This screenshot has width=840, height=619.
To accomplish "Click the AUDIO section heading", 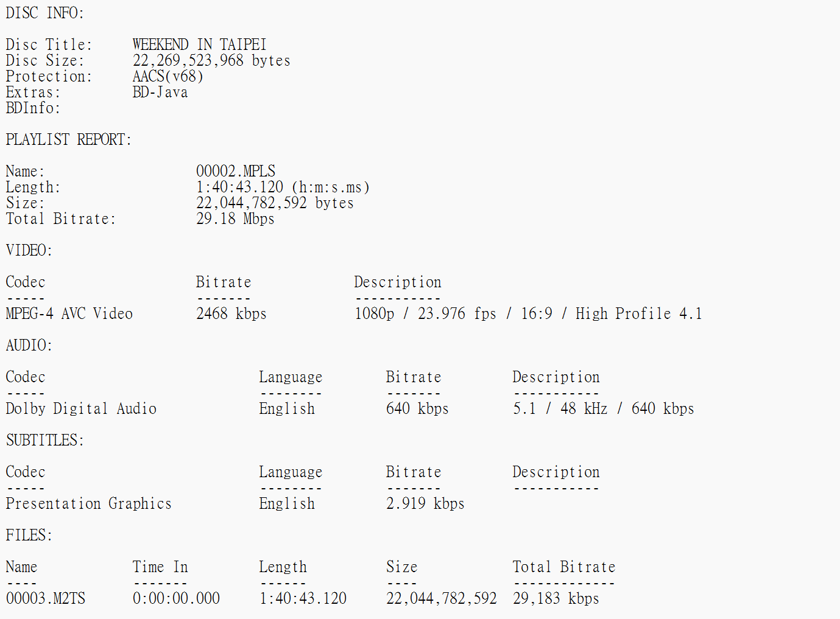I will (x=29, y=345).
